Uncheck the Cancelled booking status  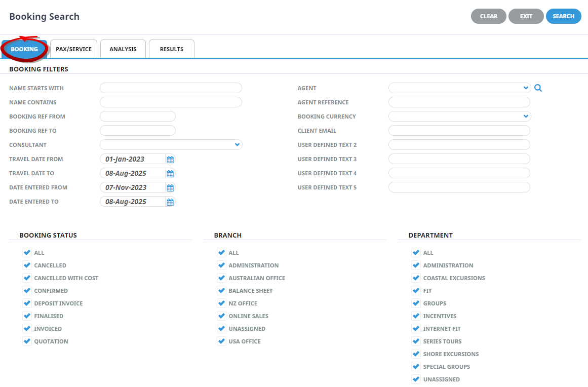point(27,265)
